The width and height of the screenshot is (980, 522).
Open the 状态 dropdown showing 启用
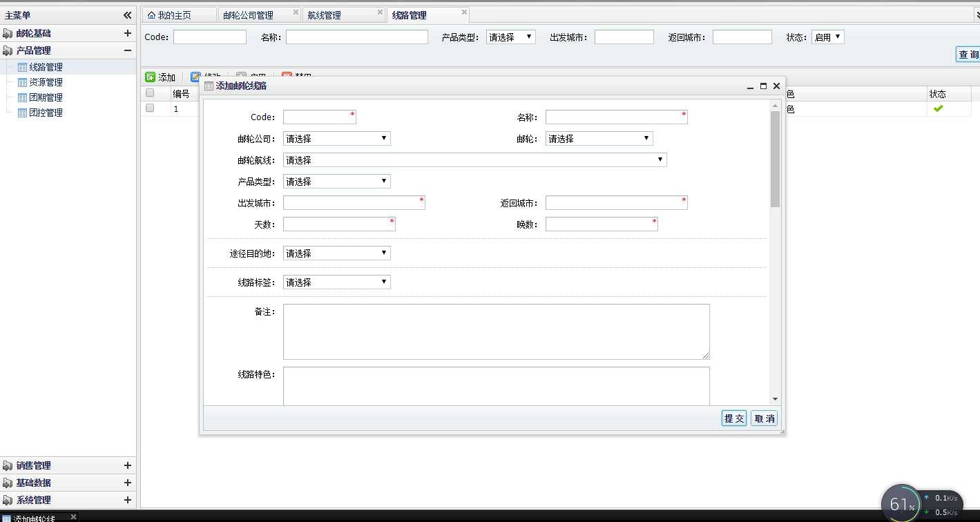pos(827,37)
